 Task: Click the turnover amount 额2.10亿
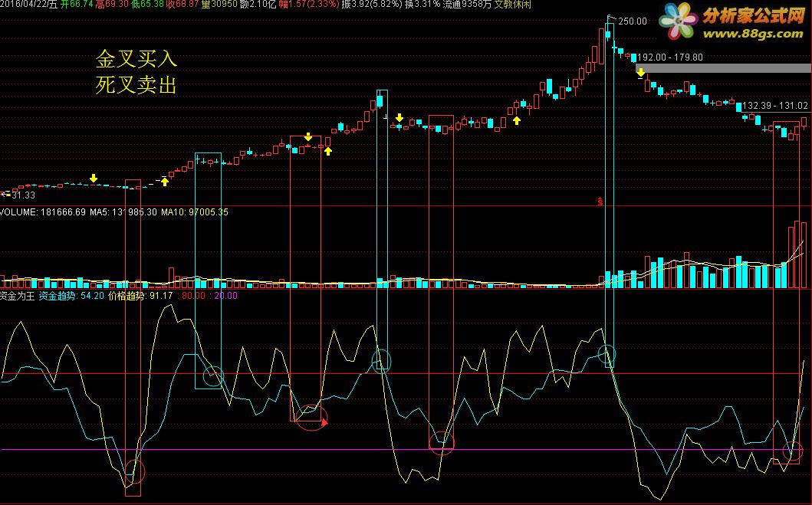(258, 4)
